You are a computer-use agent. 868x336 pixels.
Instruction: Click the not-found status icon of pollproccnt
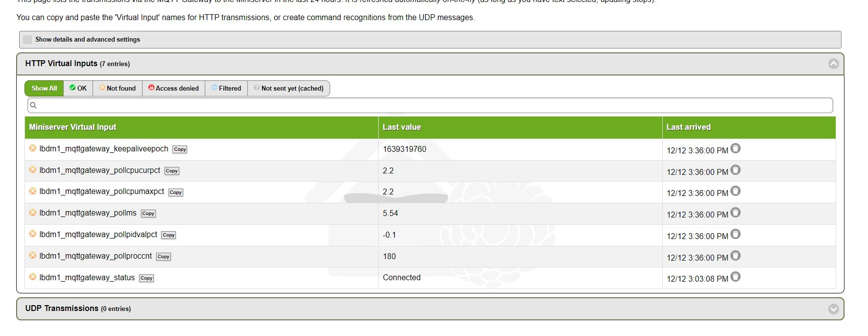tap(33, 255)
